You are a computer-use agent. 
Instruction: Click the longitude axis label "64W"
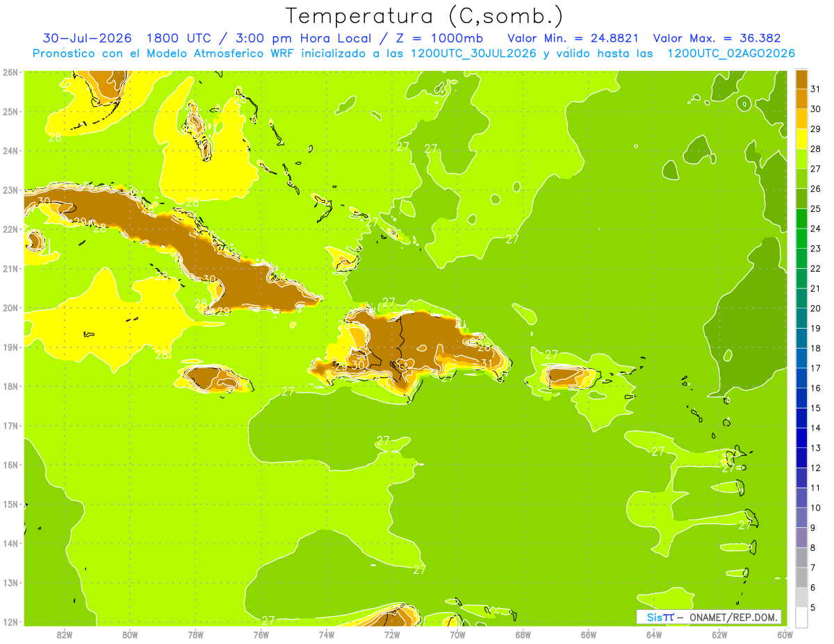point(654,634)
